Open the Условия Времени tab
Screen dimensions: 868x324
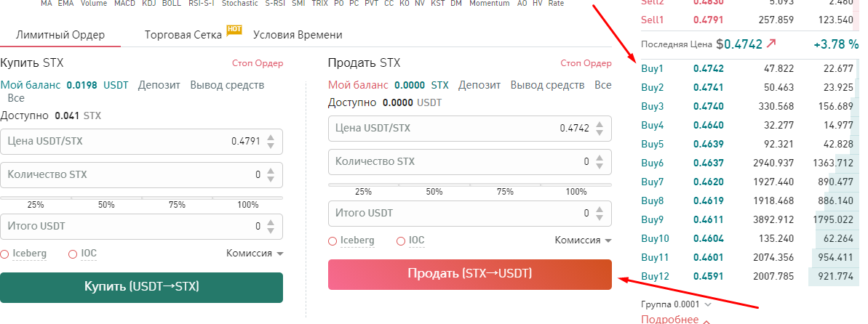(x=298, y=35)
